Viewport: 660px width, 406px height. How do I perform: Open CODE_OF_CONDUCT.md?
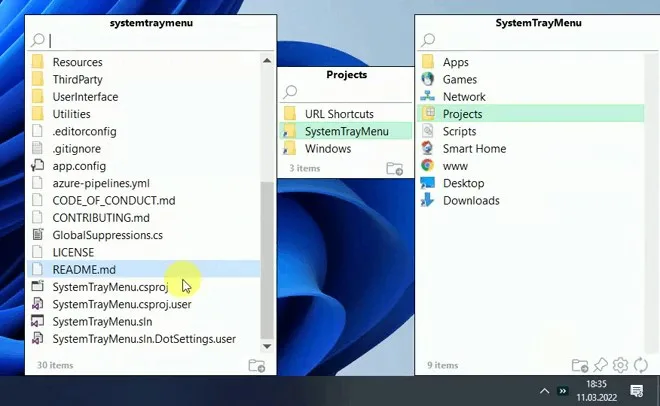144,200
